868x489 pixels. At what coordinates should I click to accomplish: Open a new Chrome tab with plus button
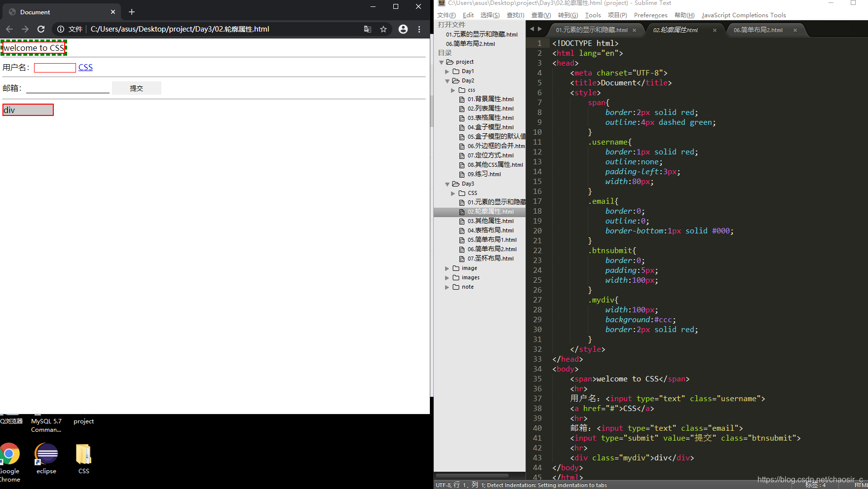pos(132,12)
